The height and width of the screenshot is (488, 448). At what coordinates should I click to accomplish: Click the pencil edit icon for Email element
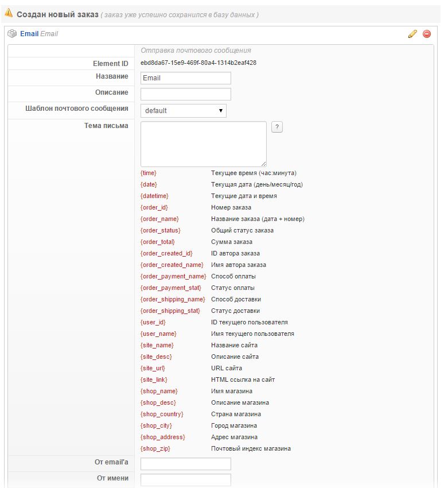[x=412, y=34]
